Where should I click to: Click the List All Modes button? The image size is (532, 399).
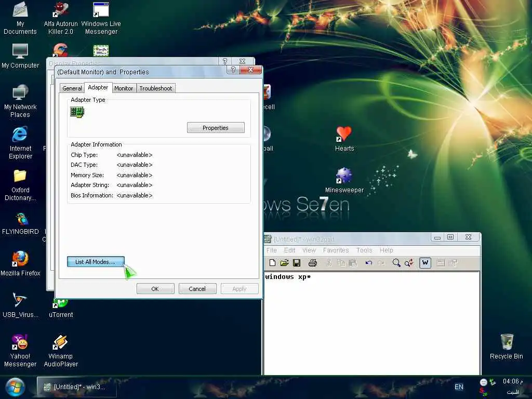pyautogui.click(x=96, y=262)
